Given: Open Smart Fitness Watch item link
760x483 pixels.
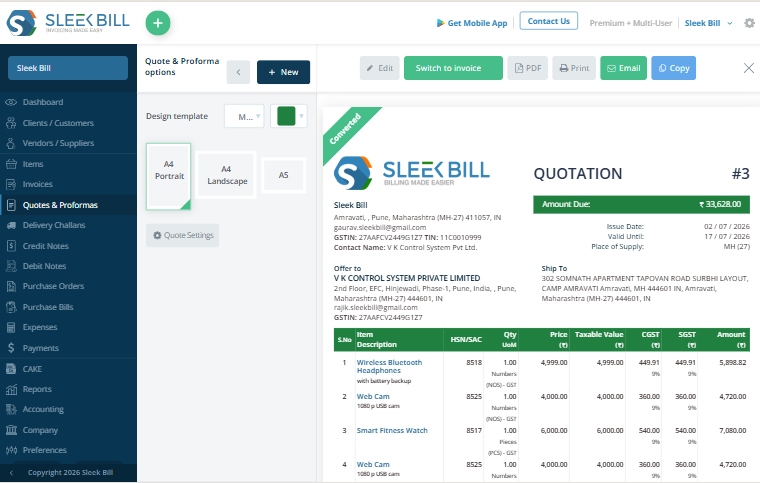Looking at the screenshot, I should point(392,431).
